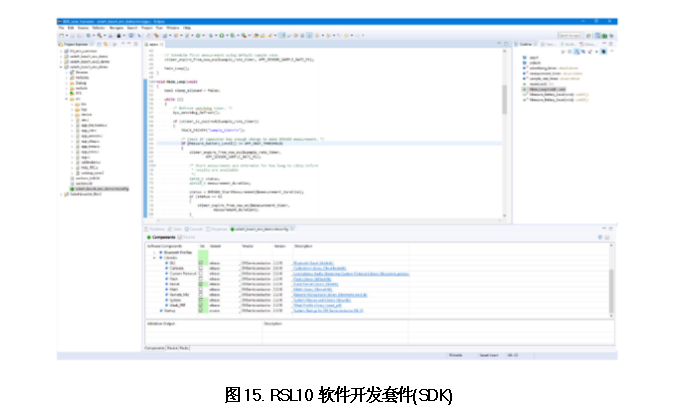Viewport: 681px width, 416px height.
Task: Switch to the Project Explorer tab
Action: pyautogui.click(x=74, y=44)
